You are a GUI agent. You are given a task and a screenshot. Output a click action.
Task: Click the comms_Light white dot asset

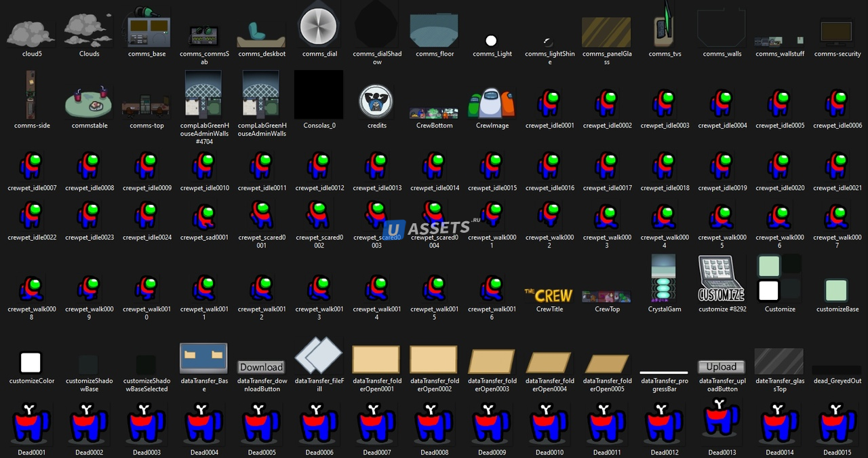point(492,41)
